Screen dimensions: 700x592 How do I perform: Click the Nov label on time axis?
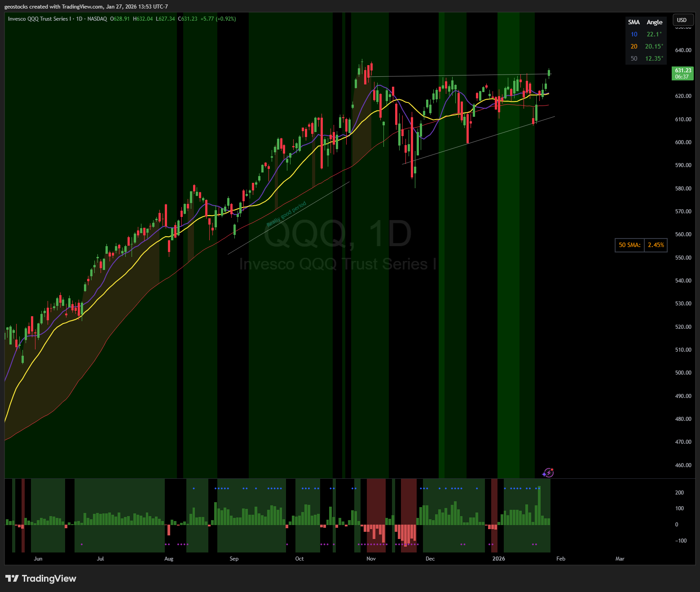tap(371, 559)
